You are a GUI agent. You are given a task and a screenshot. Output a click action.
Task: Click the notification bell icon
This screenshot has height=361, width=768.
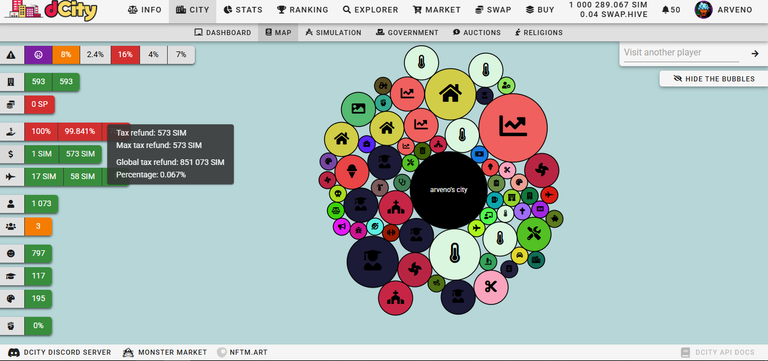tap(665, 10)
